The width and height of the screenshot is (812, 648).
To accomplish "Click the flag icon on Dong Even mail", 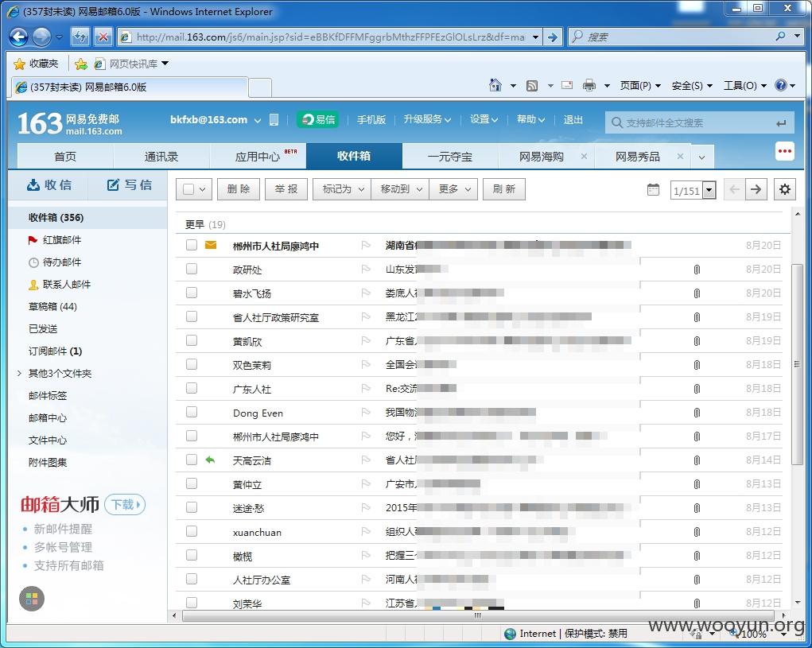I will 366,413.
